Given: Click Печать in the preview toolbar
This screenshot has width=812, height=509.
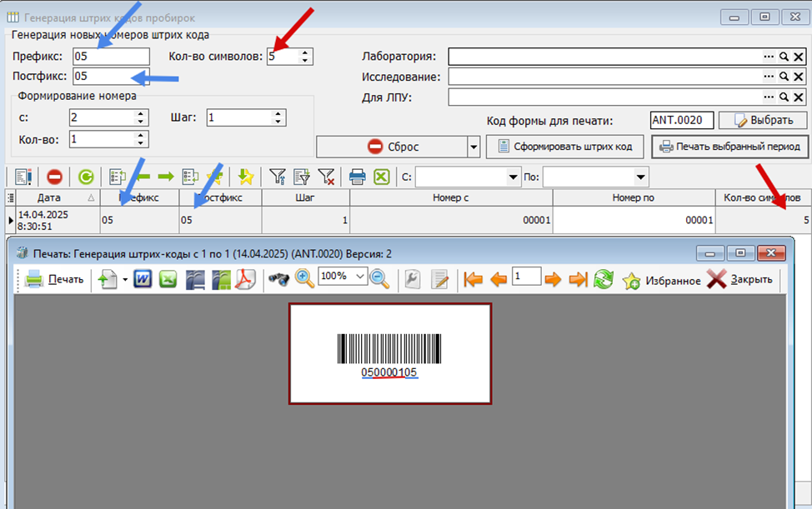Looking at the screenshot, I should (54, 279).
